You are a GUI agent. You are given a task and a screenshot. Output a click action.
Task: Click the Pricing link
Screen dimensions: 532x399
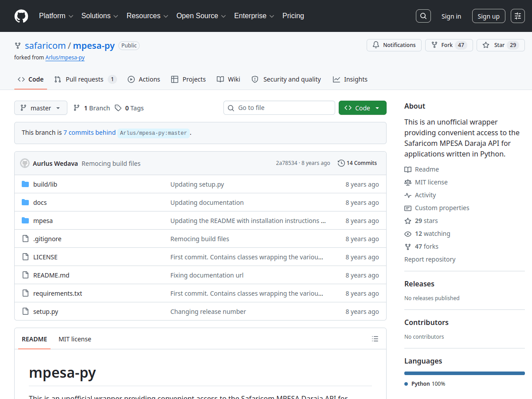(x=293, y=16)
